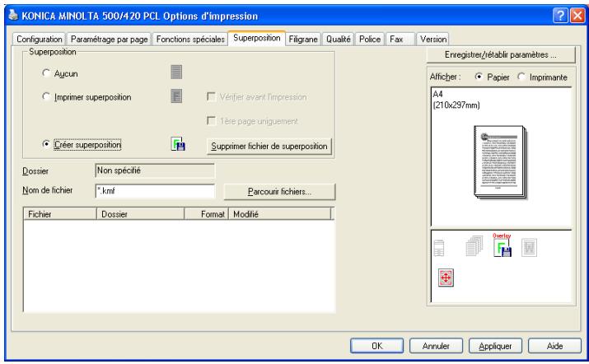Tick Vérifier avant l'impression checkbox
The width and height of the screenshot is (589, 364).
211,96
